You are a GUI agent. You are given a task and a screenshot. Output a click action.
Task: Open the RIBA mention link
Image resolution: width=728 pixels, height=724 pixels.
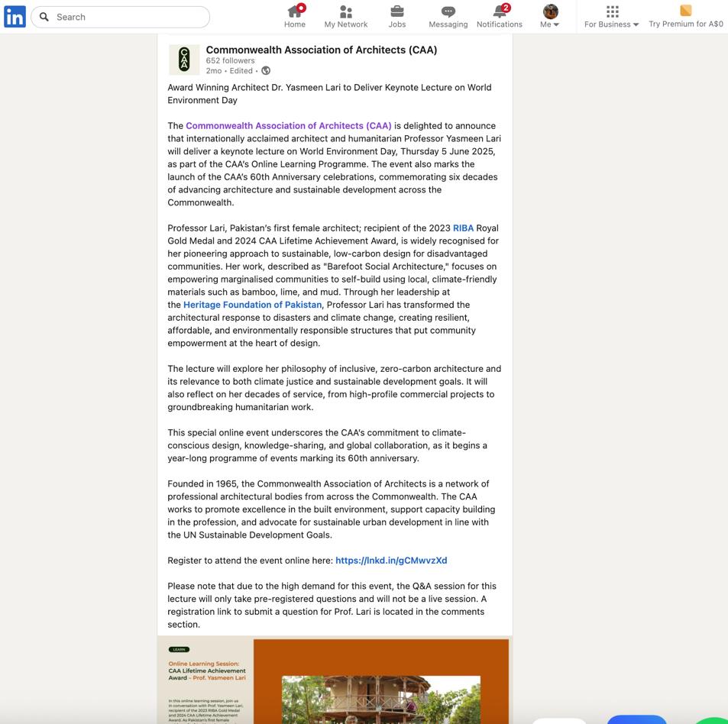464,228
